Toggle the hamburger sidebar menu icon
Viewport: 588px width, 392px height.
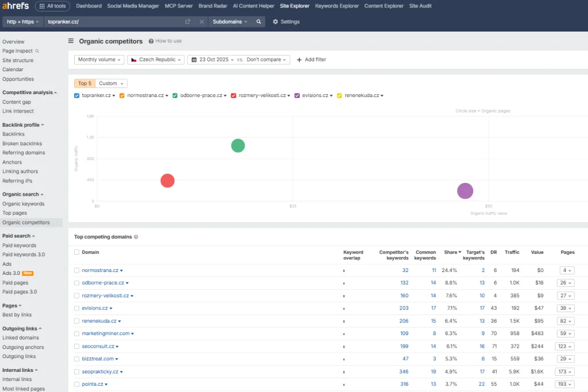(71, 41)
